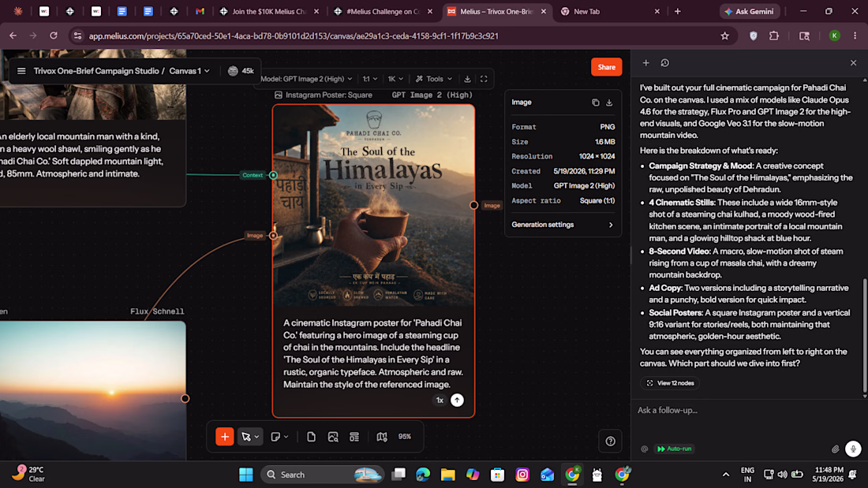This screenshot has width=868, height=488.
Task: Click the left Image input port label
Action: pyautogui.click(x=255, y=235)
